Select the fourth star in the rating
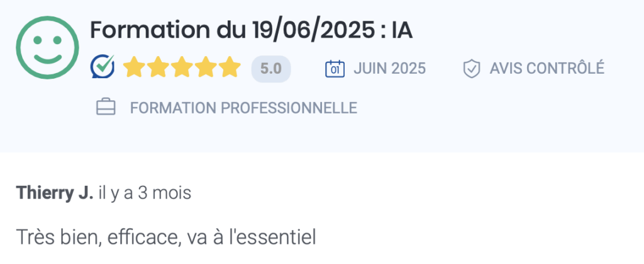 (206, 67)
